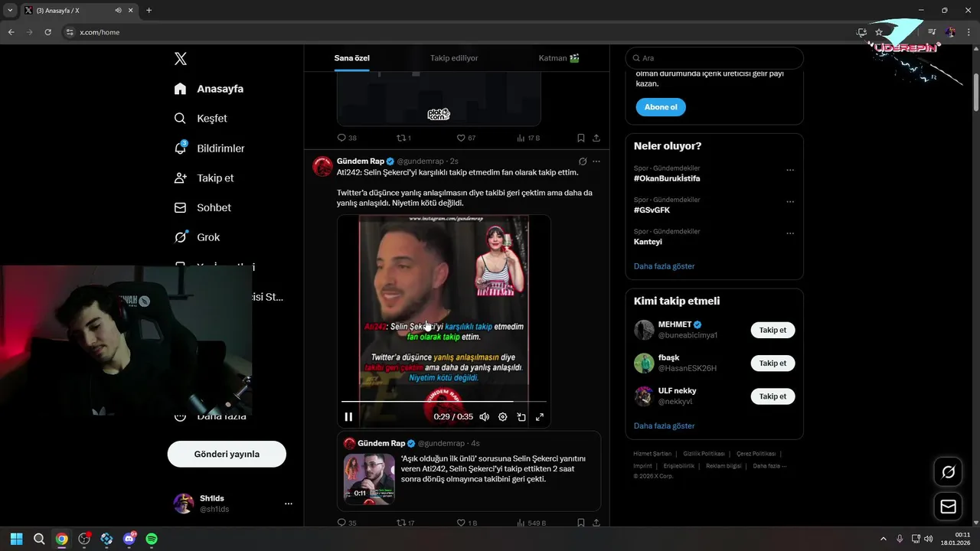Open Gündem Rap profile avatar on 2s post

coord(322,167)
